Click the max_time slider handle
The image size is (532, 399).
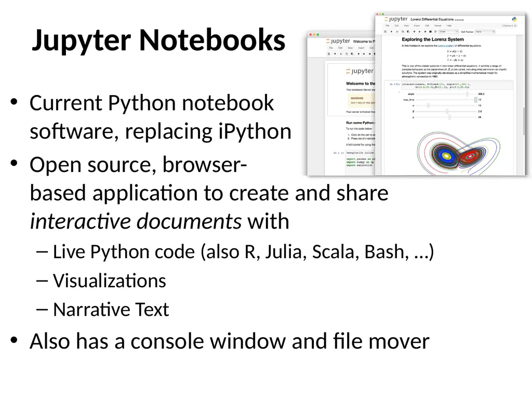(x=476, y=100)
